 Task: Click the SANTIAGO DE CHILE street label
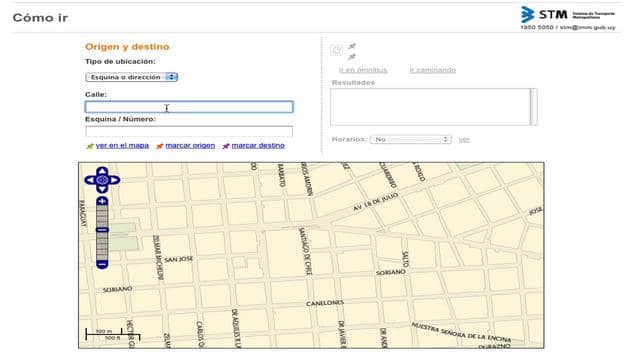305,251
